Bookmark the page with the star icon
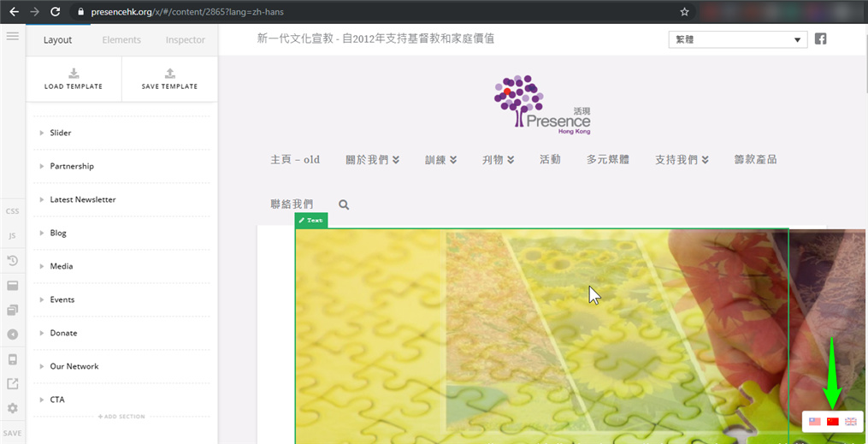Screen dimensions: 868x444 (684, 12)
